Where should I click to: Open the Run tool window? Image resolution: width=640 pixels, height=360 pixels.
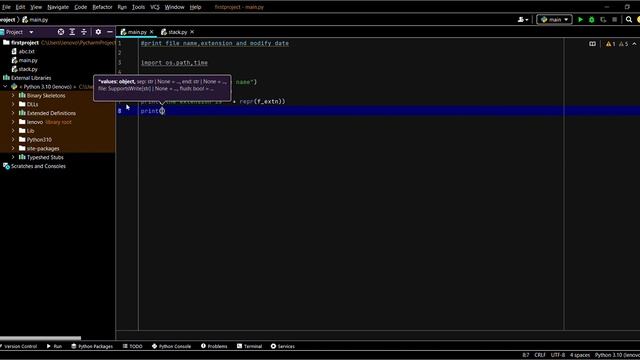[54, 346]
